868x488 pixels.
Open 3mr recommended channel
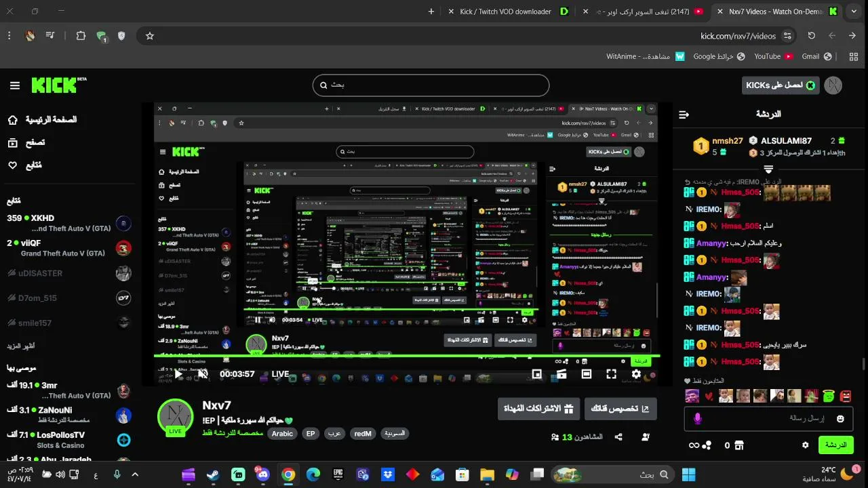coord(68,390)
